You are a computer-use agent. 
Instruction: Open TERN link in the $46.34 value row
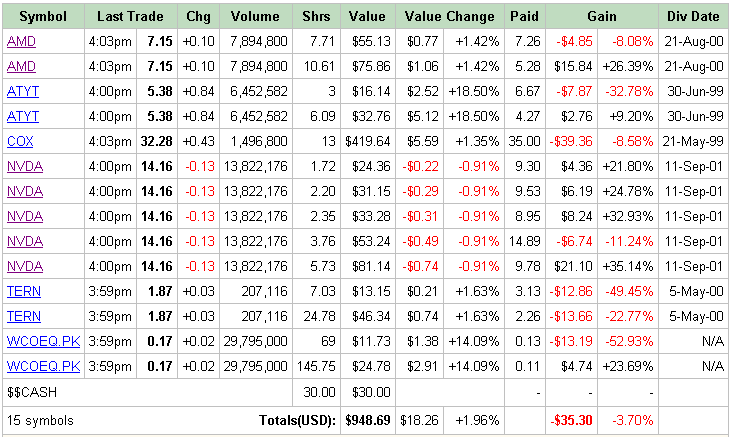pyautogui.click(x=24, y=316)
